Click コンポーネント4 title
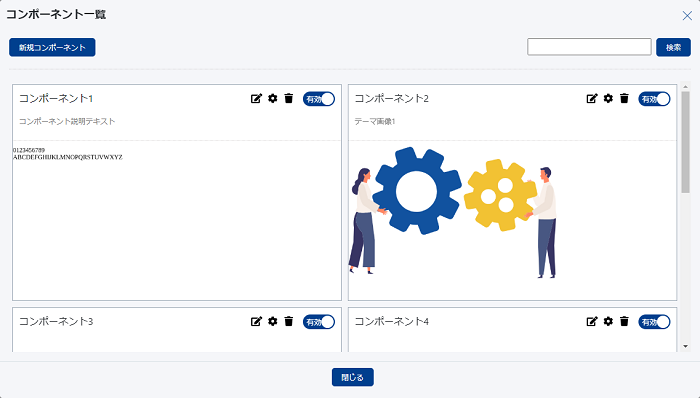The image size is (700, 398). click(392, 321)
